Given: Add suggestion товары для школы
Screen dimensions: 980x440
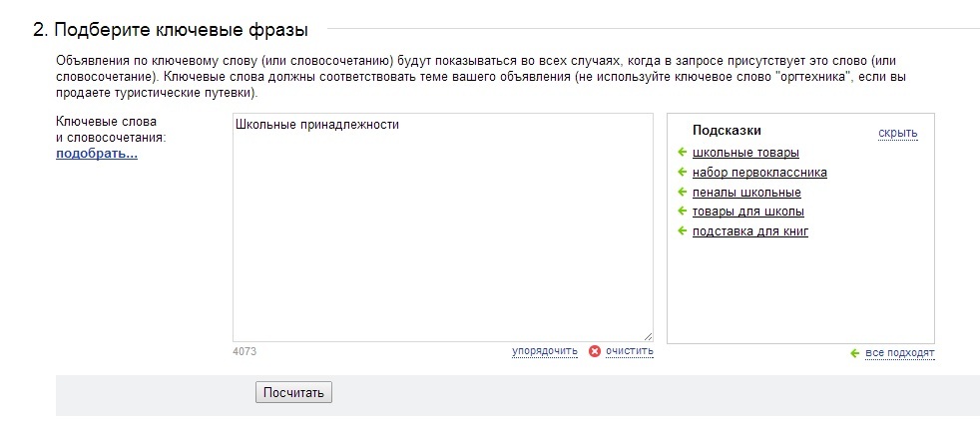Looking at the screenshot, I should [748, 212].
